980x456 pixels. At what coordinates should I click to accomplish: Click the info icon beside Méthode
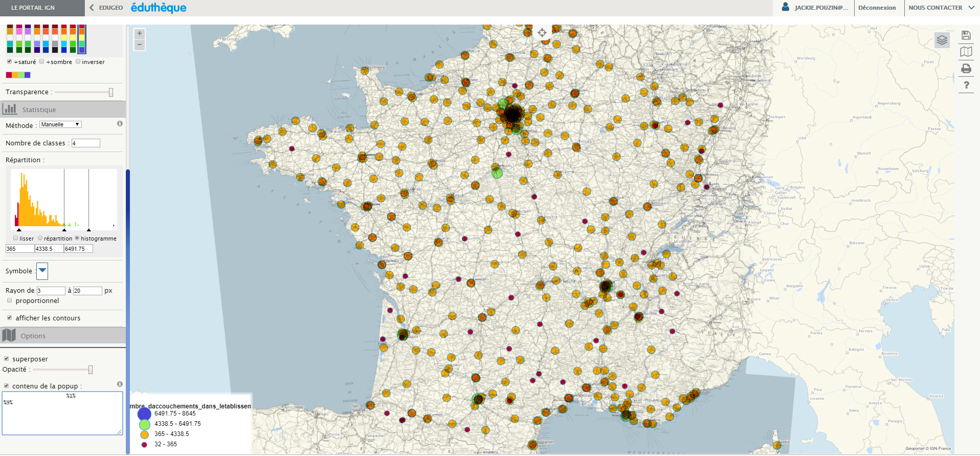click(120, 124)
